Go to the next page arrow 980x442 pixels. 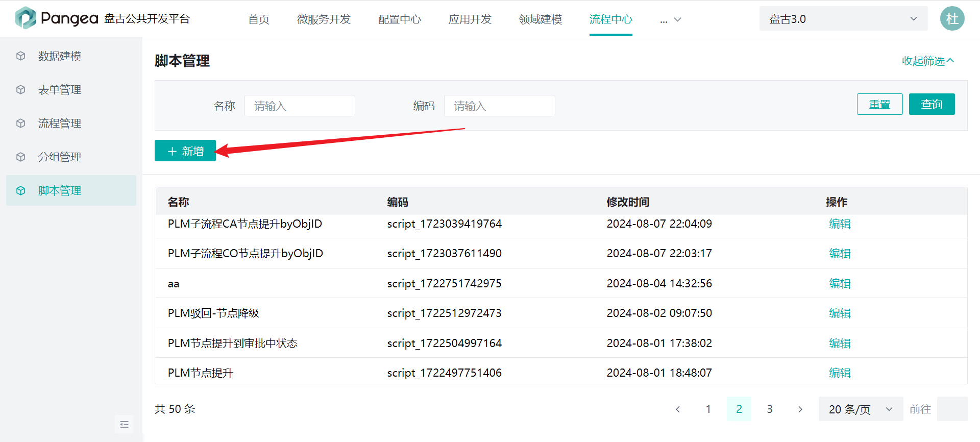pos(800,409)
